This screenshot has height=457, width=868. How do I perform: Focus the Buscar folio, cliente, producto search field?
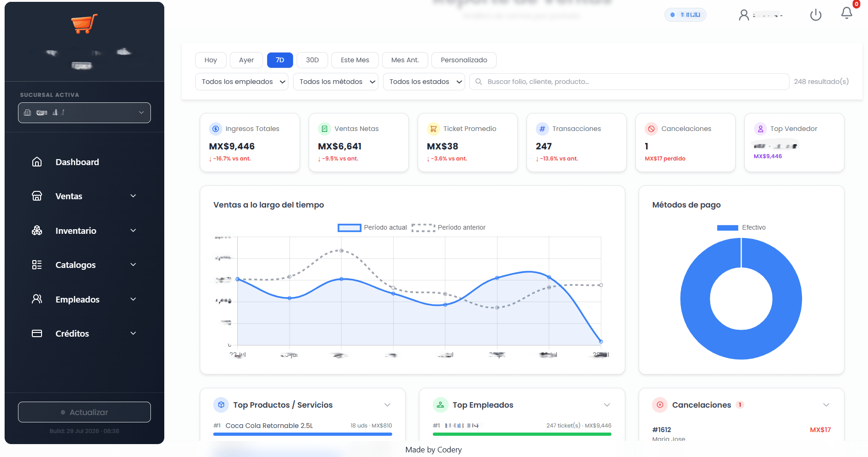click(629, 82)
